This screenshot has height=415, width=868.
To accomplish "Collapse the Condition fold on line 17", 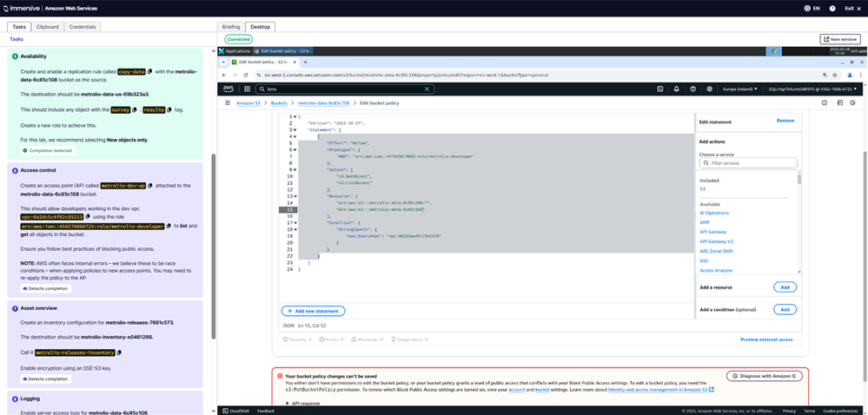I will pyautogui.click(x=295, y=222).
